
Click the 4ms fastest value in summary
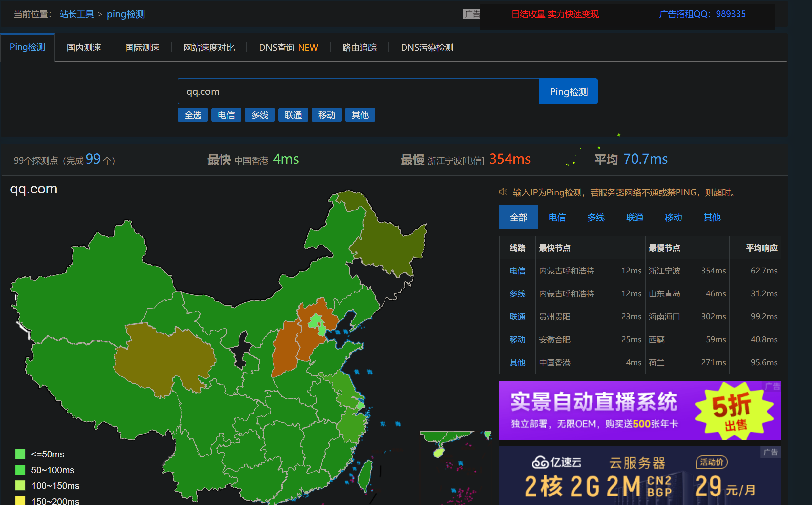tap(286, 159)
